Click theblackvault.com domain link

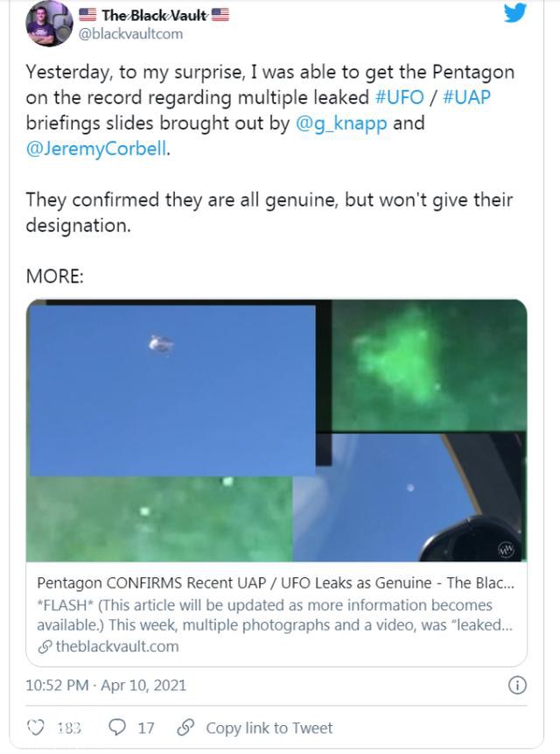click(x=117, y=646)
